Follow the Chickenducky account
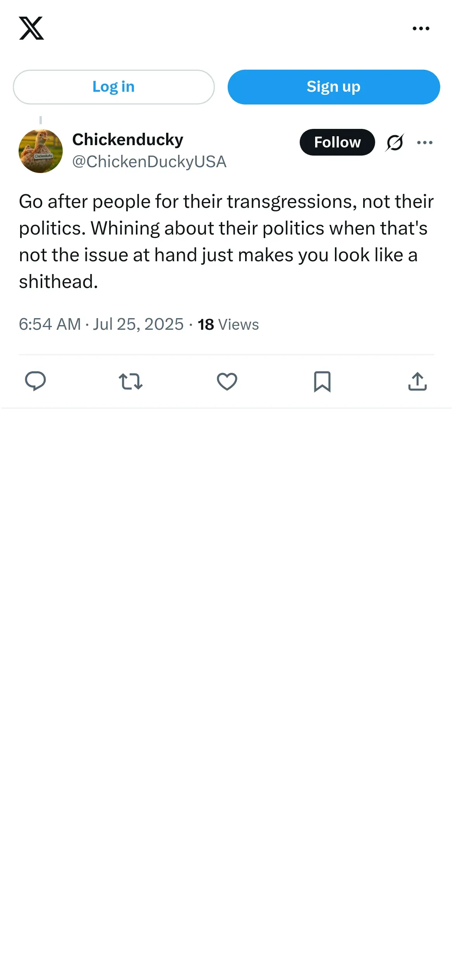The image size is (453, 980). tap(337, 142)
